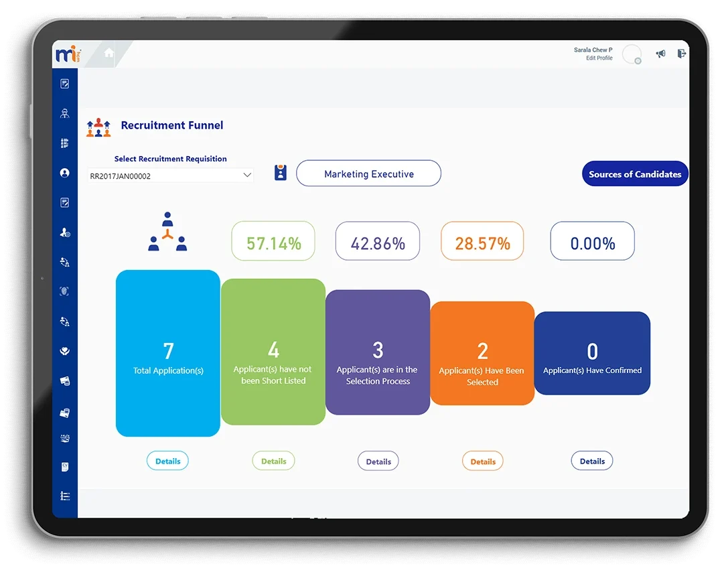Expand the RR2017JAN00002 requisition list arrow
Viewport: 728px width, 568px height.
point(247,174)
